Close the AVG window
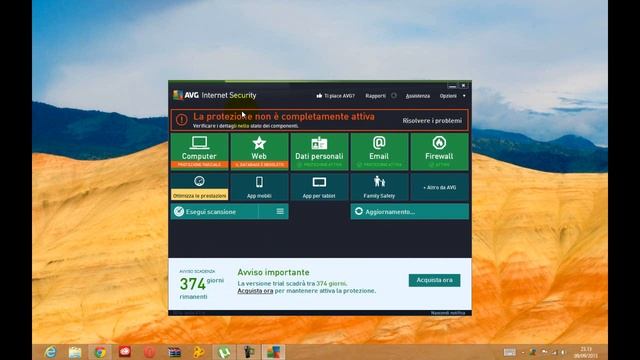The height and width of the screenshot is (360, 640). tap(463, 86)
